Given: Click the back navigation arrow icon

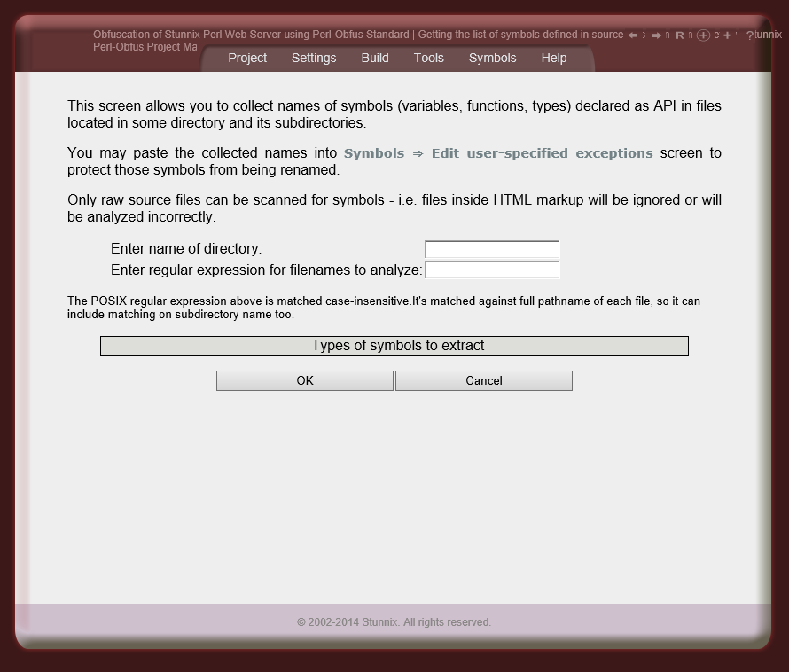Looking at the screenshot, I should [633, 35].
